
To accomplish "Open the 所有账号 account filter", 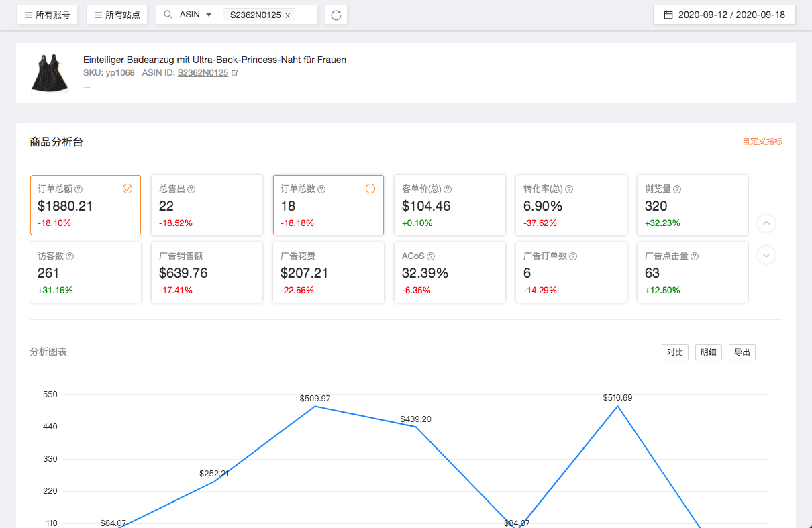I will [x=47, y=15].
